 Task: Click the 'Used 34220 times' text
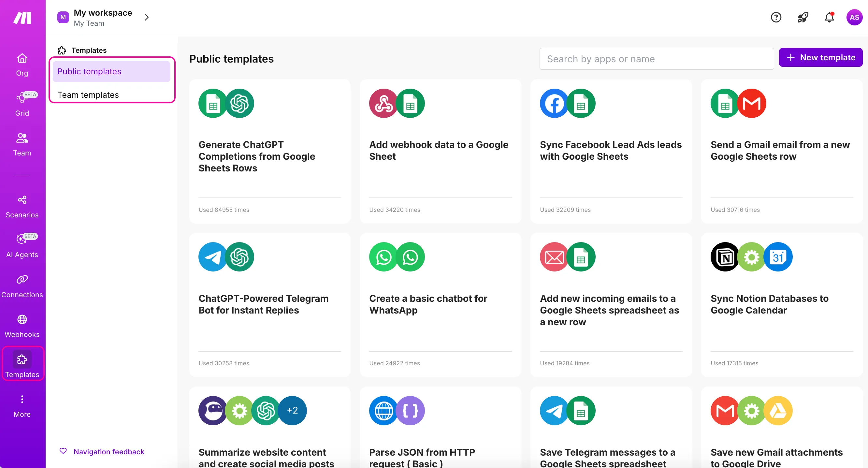point(395,210)
